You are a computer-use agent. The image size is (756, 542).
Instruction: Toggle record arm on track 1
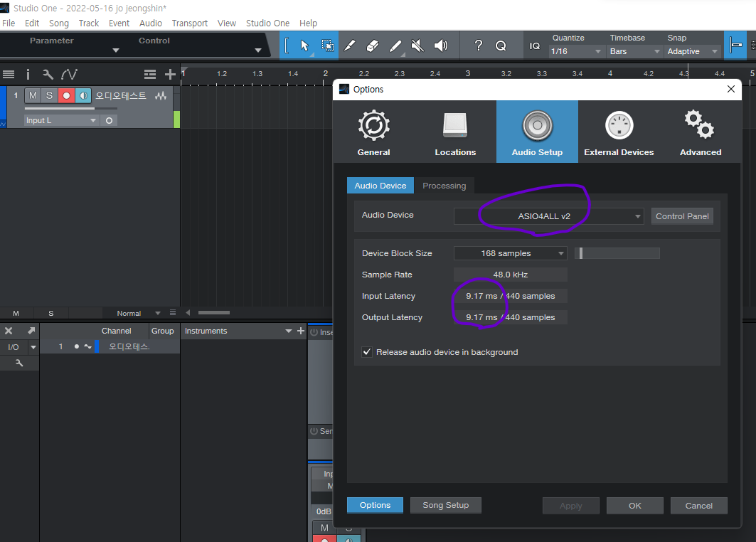coord(67,95)
